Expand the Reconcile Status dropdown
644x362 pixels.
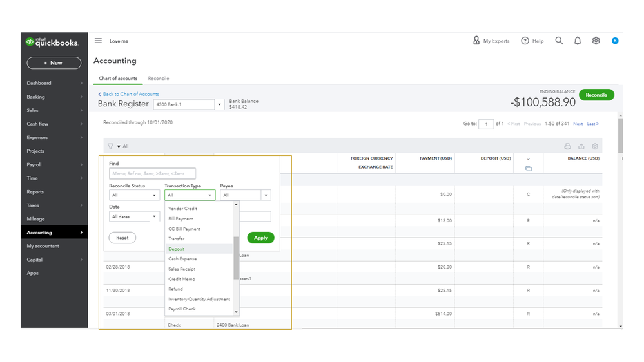[134, 195]
